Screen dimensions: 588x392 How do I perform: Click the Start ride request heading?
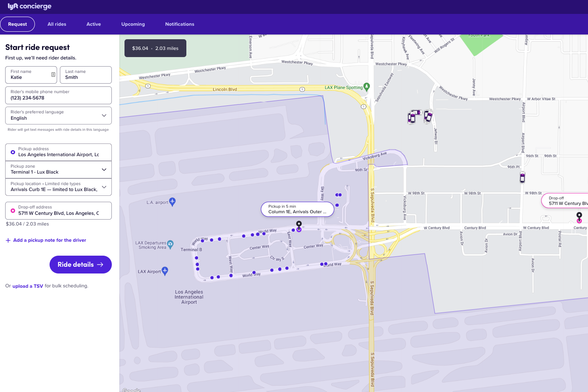click(38, 47)
